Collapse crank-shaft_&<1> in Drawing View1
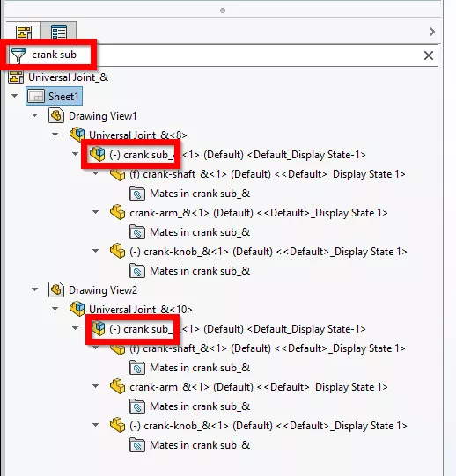 (95, 173)
